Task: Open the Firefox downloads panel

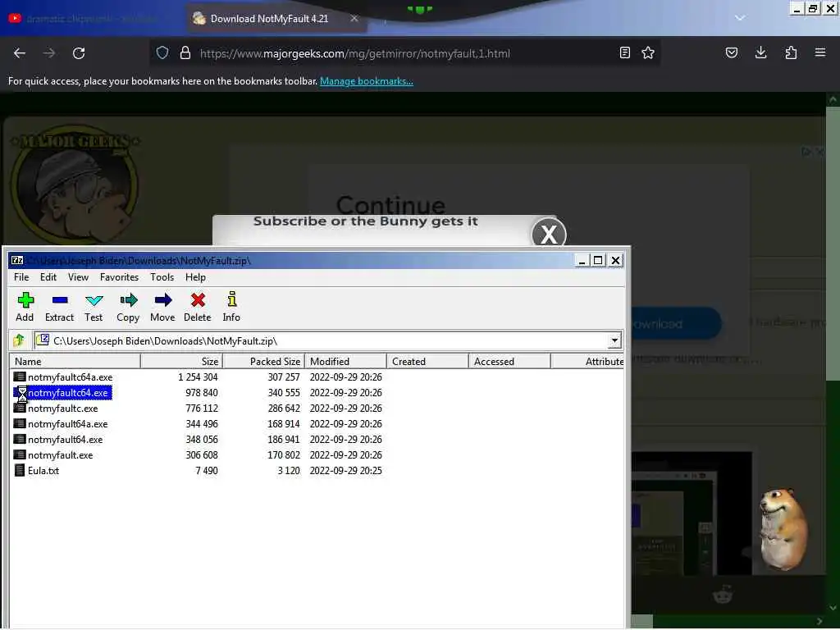Action: pyautogui.click(x=760, y=52)
